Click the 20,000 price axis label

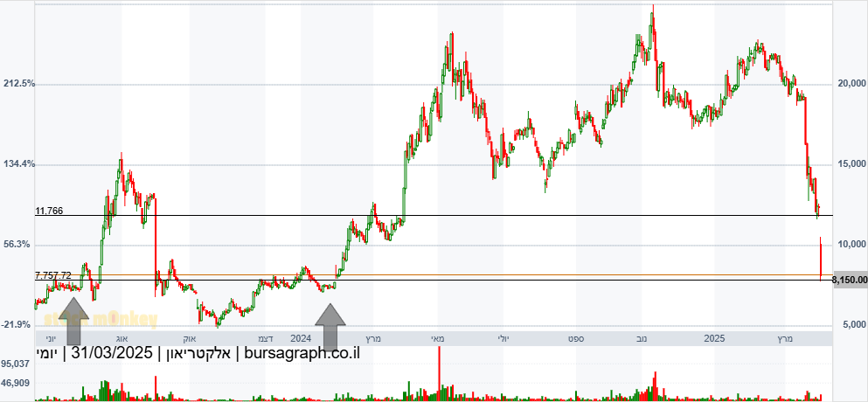coord(851,84)
